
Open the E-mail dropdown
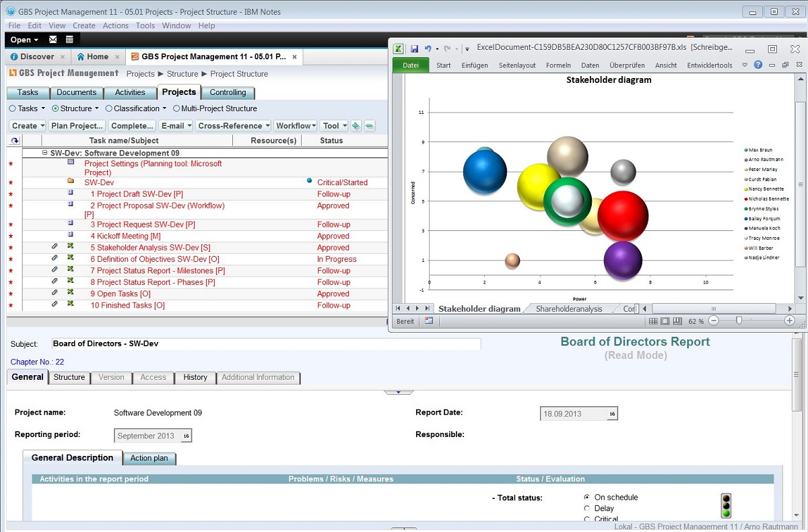(x=176, y=126)
